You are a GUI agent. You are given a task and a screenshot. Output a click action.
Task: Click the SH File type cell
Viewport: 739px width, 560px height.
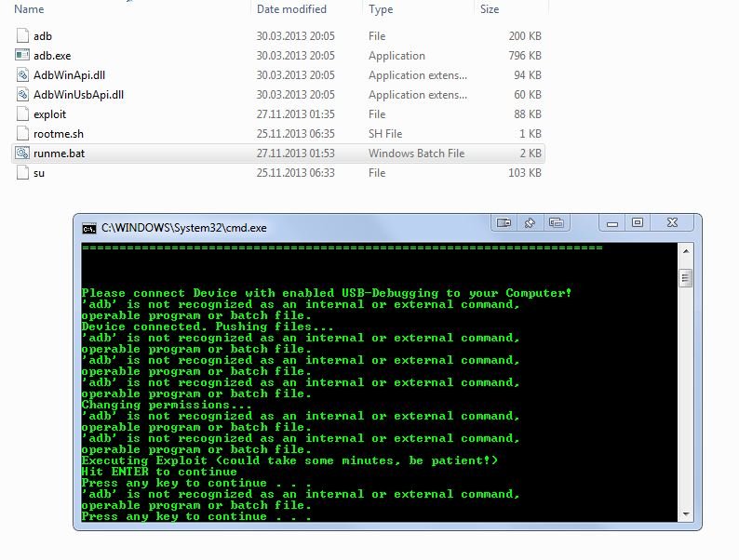pyautogui.click(x=385, y=134)
